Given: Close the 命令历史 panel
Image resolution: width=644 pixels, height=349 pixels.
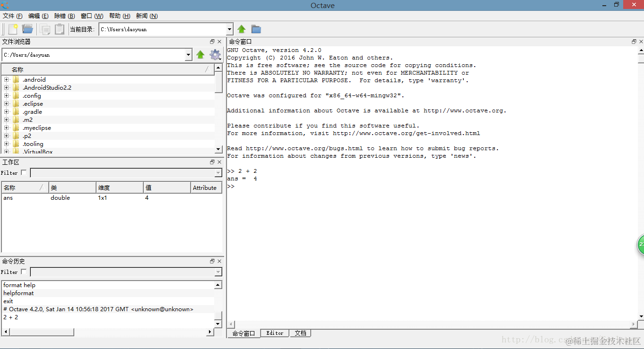Looking at the screenshot, I should click(x=219, y=261).
